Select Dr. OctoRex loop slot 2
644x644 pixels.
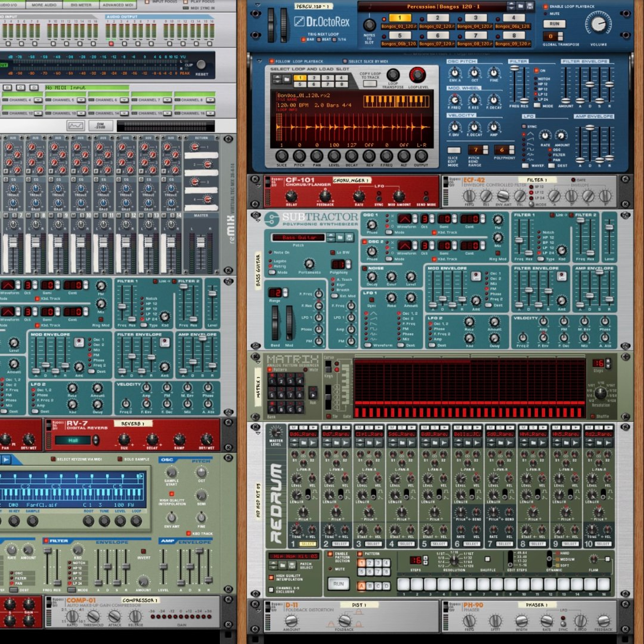[x=437, y=18]
